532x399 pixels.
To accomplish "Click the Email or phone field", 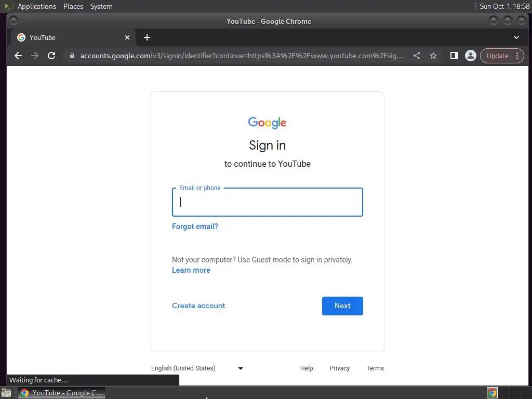I will click(x=268, y=202).
